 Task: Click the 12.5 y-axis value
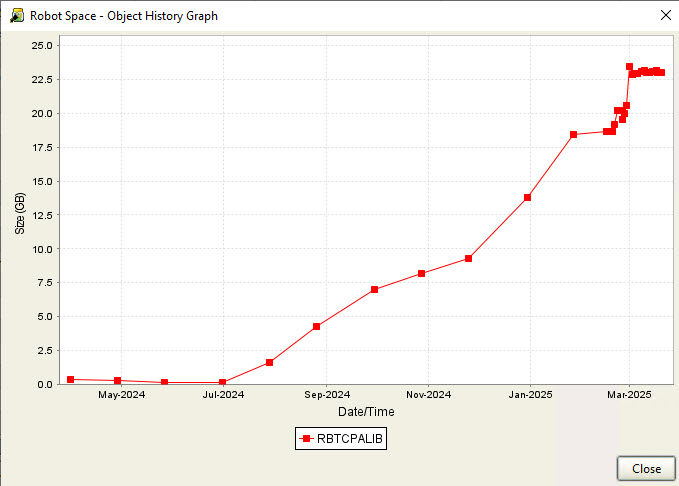[42, 215]
